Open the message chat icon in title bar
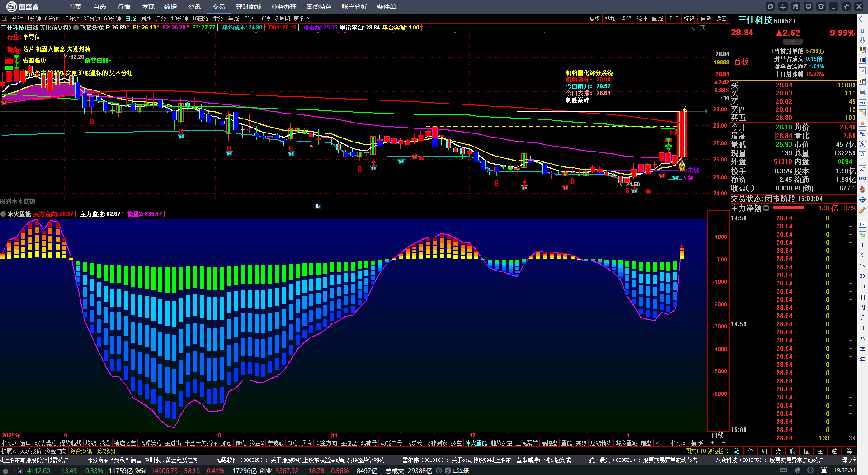Viewport: 868px width, 475px height. pyautogui.click(x=770, y=6)
